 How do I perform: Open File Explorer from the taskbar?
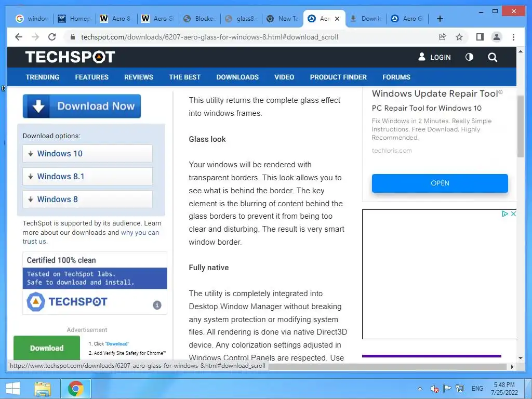43,389
